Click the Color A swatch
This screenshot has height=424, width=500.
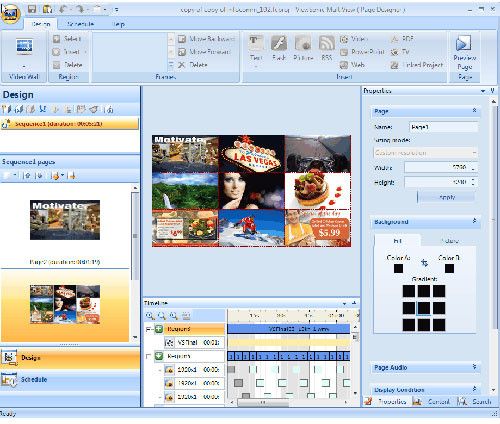tap(398, 268)
